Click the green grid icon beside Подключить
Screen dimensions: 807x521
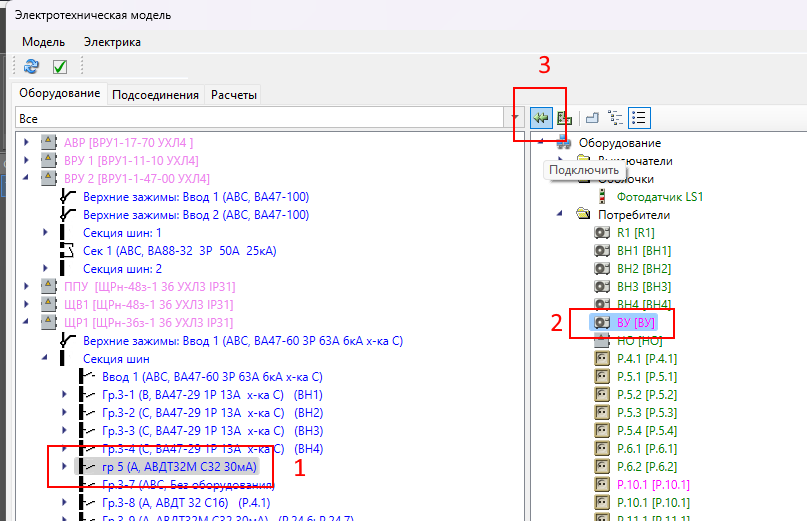pos(564,118)
